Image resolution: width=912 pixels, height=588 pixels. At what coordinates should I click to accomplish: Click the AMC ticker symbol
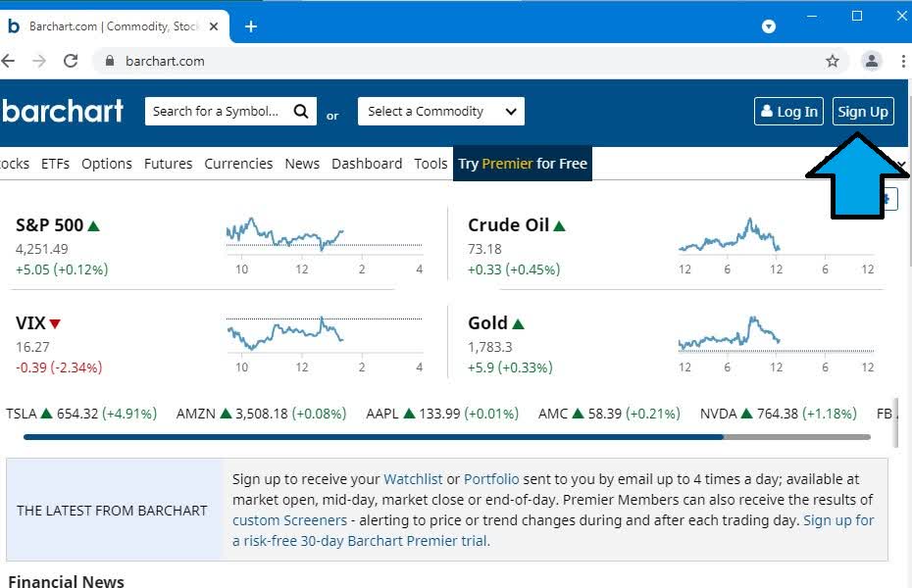tap(552, 414)
